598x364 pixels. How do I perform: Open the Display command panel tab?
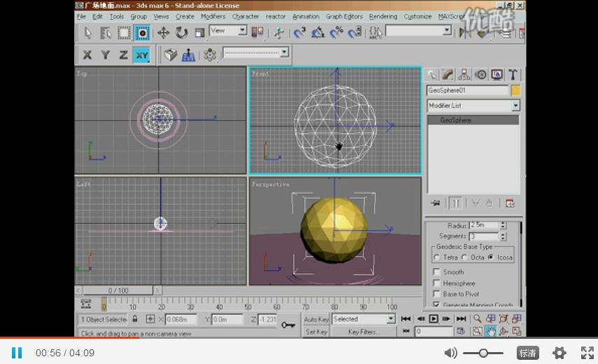[496, 75]
